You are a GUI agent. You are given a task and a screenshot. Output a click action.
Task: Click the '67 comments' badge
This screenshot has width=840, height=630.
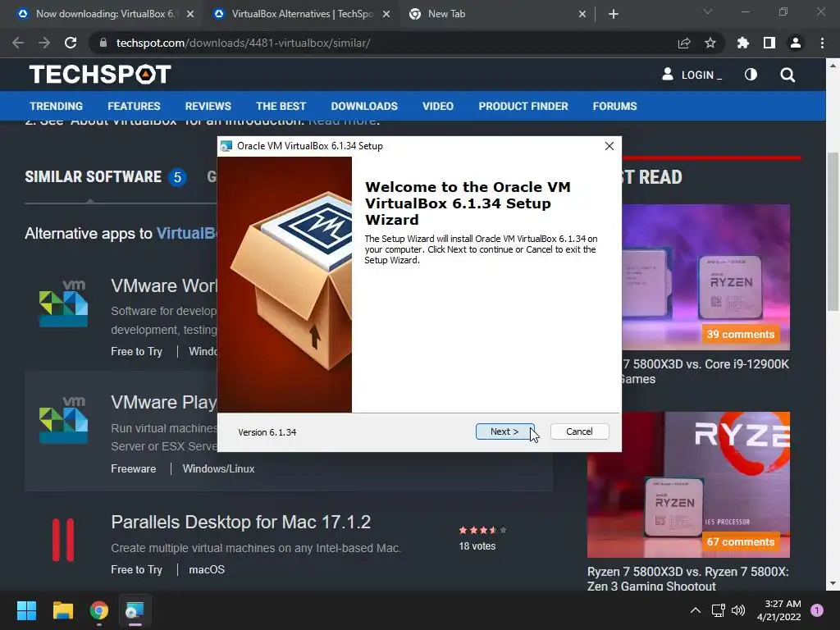pos(741,541)
